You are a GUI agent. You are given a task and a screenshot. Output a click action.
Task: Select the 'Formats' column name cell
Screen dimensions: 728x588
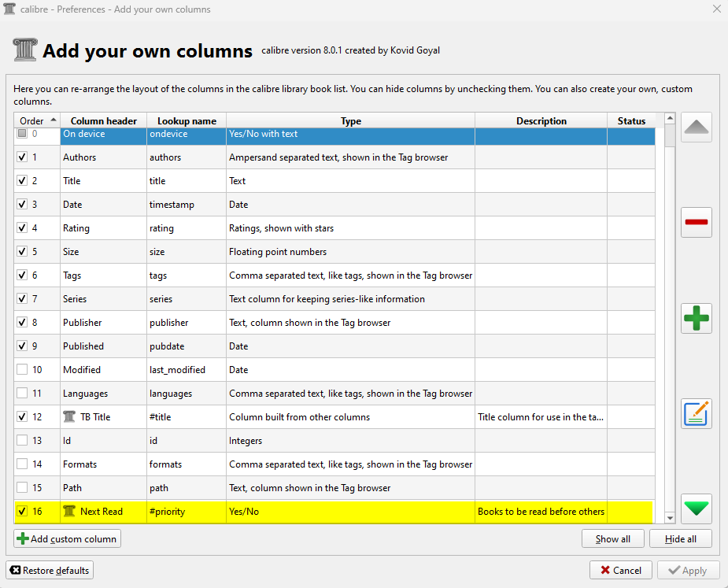pos(104,464)
